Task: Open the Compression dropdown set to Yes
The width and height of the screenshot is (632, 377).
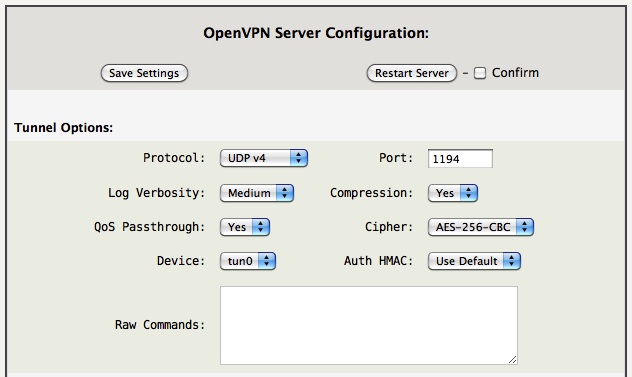Action: pyautogui.click(x=453, y=193)
